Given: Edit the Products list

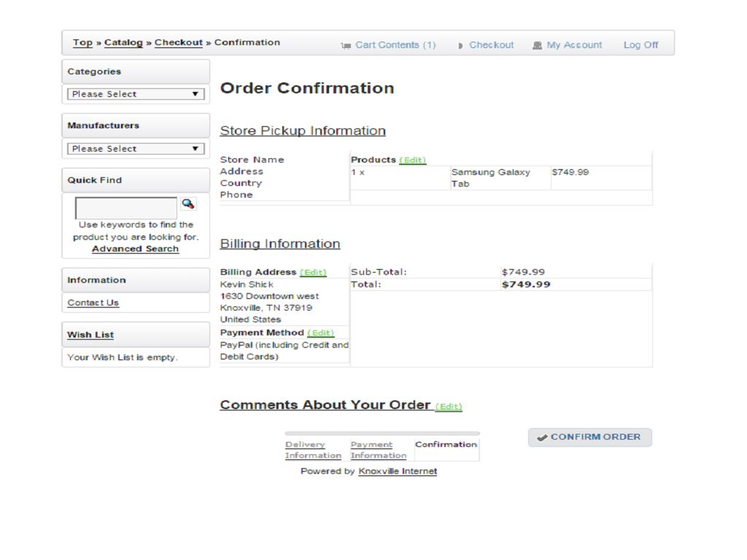Looking at the screenshot, I should [x=412, y=160].
